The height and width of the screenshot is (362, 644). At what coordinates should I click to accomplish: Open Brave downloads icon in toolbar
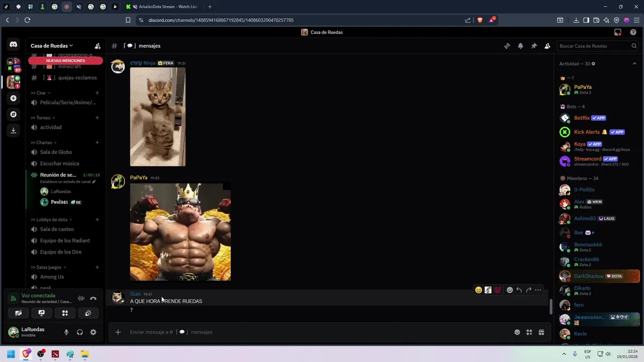[576, 20]
